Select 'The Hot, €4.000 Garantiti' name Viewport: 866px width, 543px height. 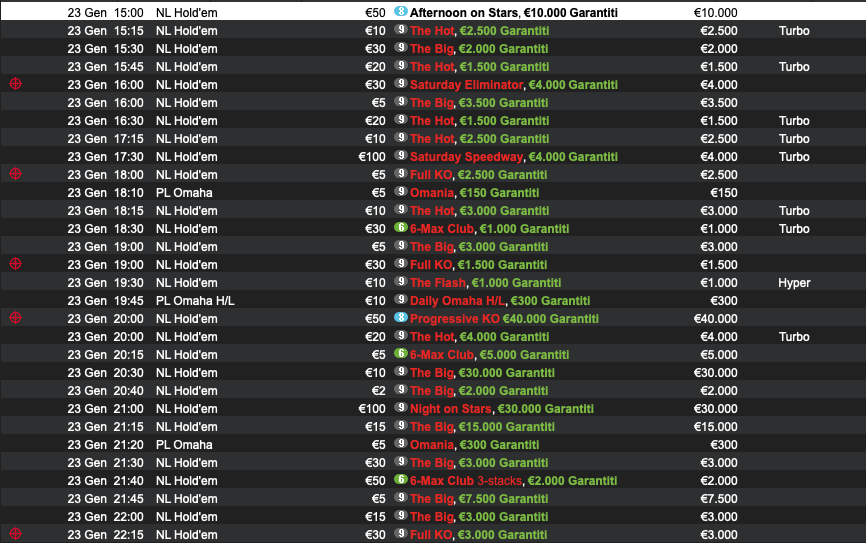pyautogui.click(x=479, y=337)
